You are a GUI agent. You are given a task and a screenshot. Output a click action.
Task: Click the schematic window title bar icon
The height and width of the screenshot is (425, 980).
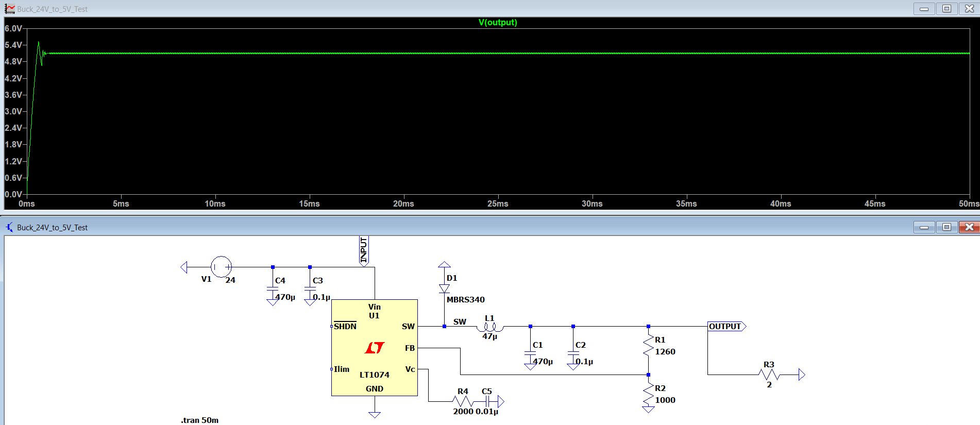coord(9,227)
